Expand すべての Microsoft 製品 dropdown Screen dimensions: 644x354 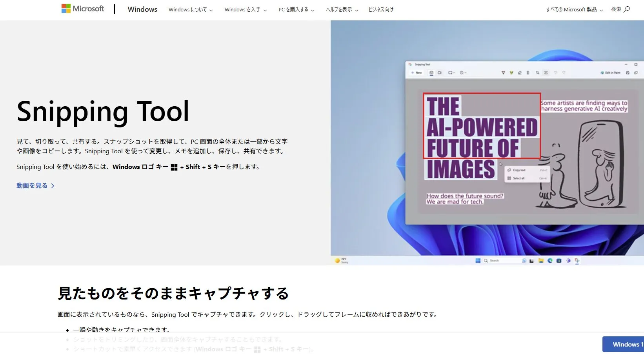(x=575, y=10)
